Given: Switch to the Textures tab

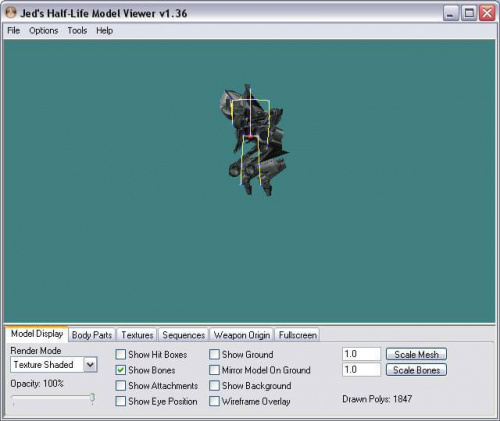Looking at the screenshot, I should (x=137, y=335).
